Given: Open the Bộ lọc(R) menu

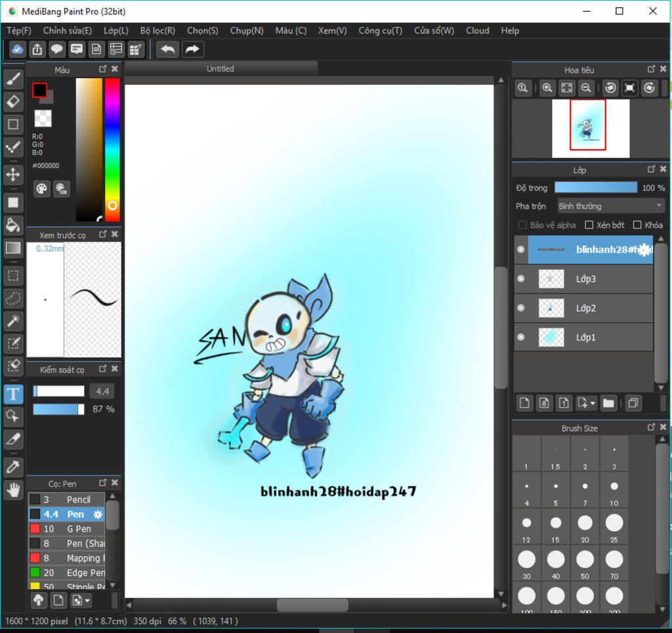Looking at the screenshot, I should pyautogui.click(x=157, y=31).
